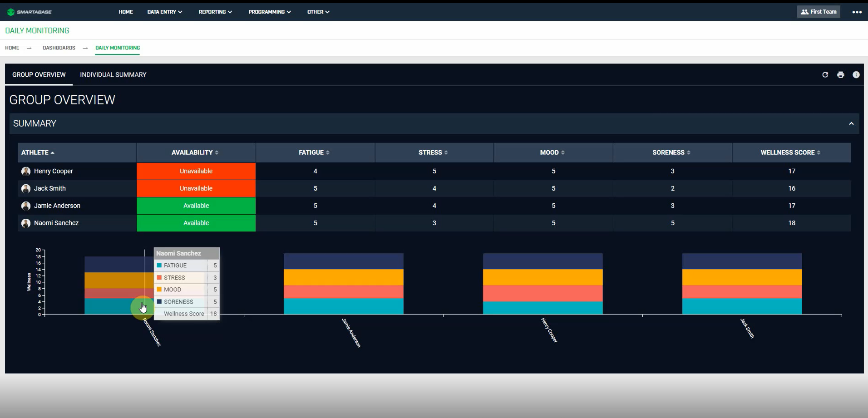The height and width of the screenshot is (418, 868).
Task: Toggle sort on the ATHLETE column
Action: 38,152
